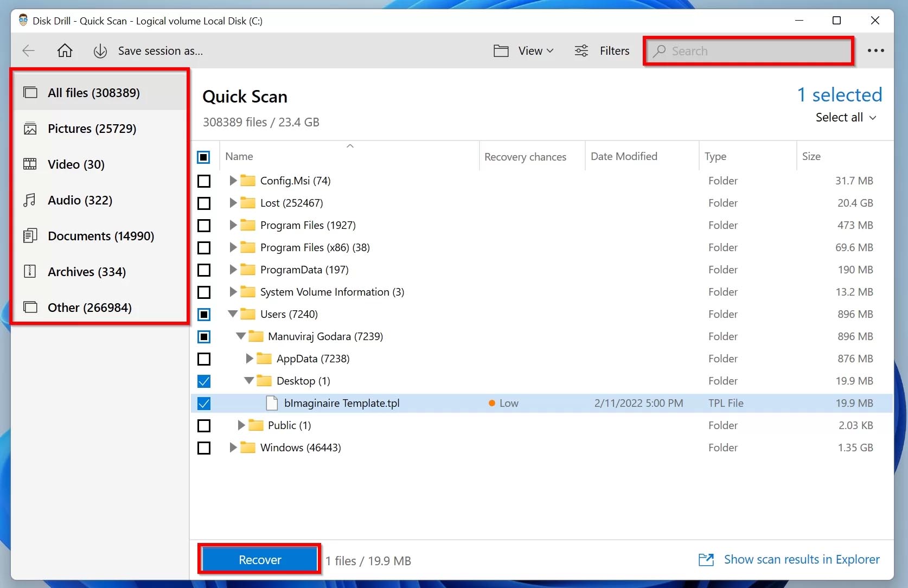The width and height of the screenshot is (908, 588).
Task: Click the Lost folder icon
Action: point(248,203)
